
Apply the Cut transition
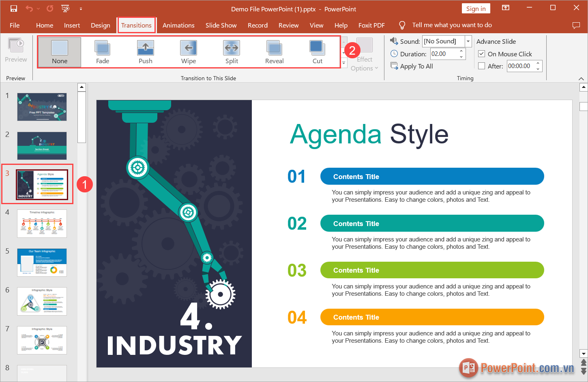click(x=318, y=52)
